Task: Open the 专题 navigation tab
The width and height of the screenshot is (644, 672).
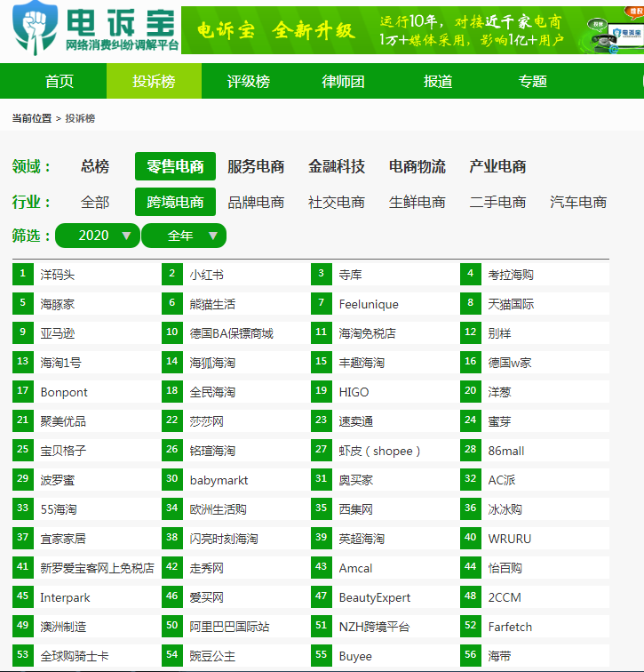Action: tap(533, 81)
